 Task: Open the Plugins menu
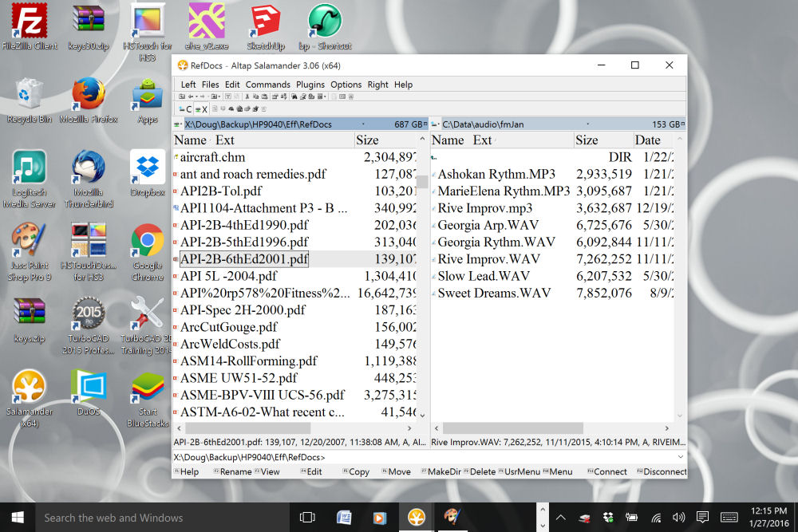310,85
